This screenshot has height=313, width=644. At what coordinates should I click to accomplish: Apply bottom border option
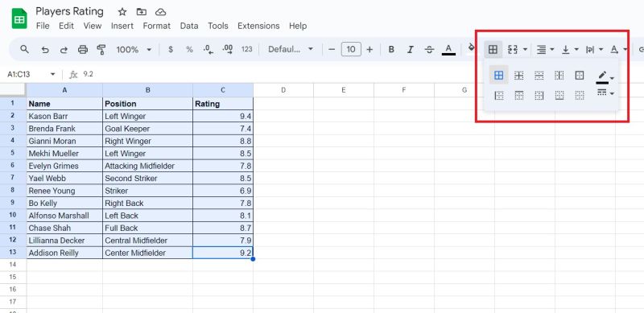[559, 96]
